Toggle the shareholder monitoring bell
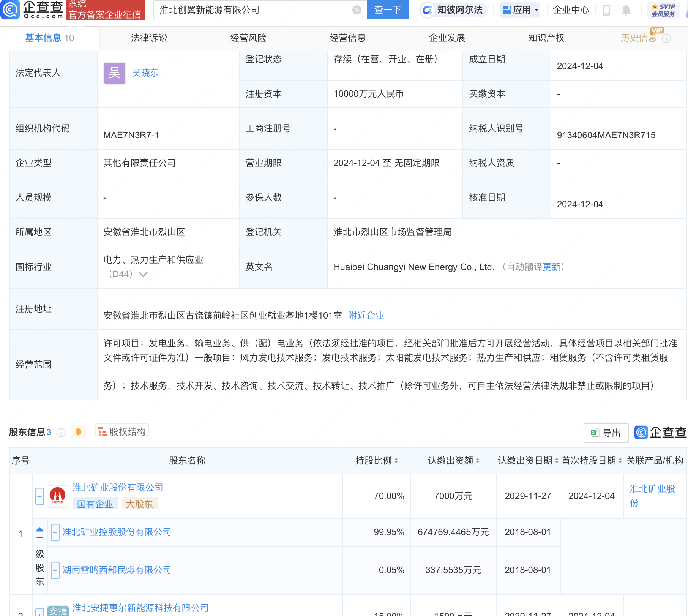Screen dimensions: 688x616 (x=78, y=432)
